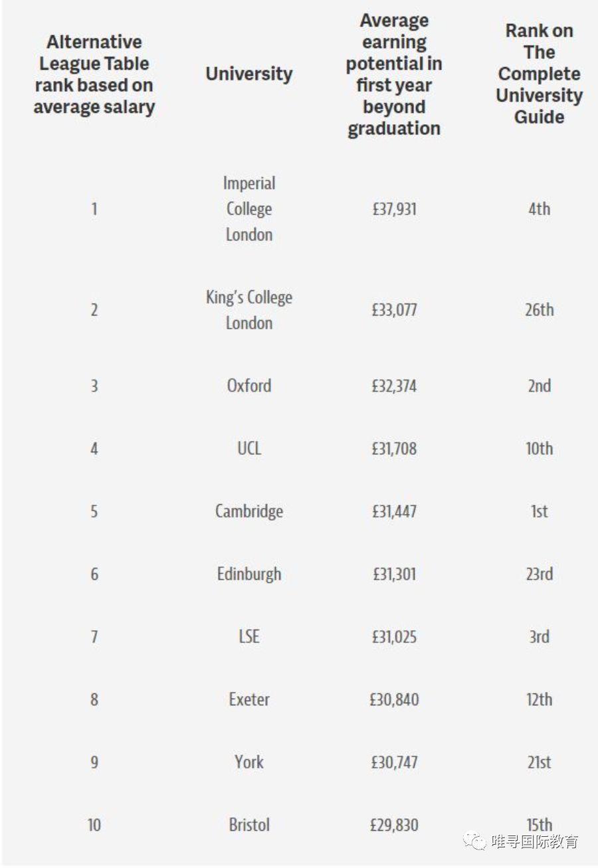Click the £31,447 salary for Cambridge

tap(394, 511)
